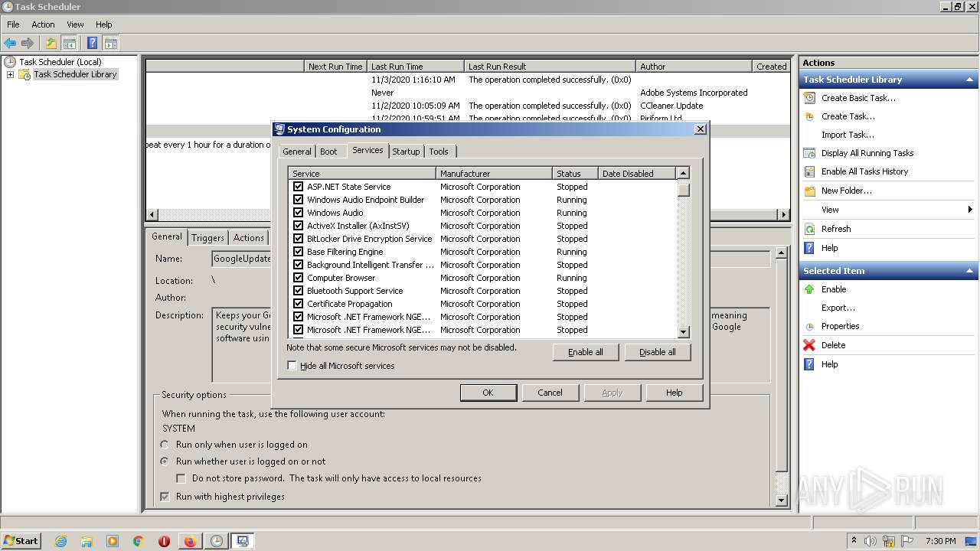Click the System Configuration taskbar button
The height and width of the screenshot is (551, 980).
(243, 541)
